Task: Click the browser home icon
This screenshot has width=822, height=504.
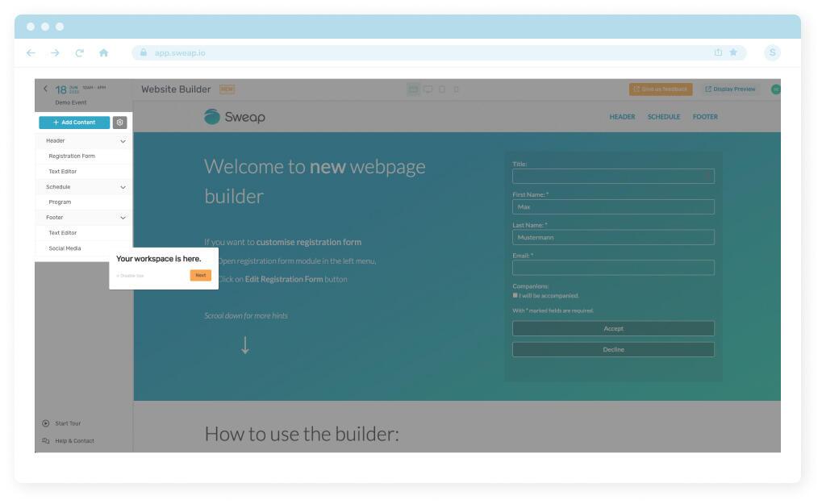Action: click(103, 52)
